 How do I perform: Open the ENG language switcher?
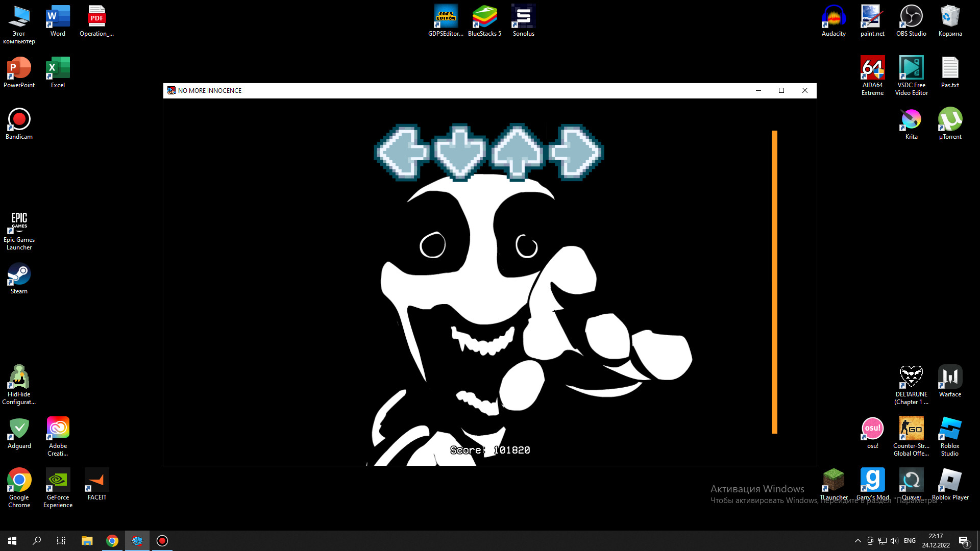pos(910,541)
